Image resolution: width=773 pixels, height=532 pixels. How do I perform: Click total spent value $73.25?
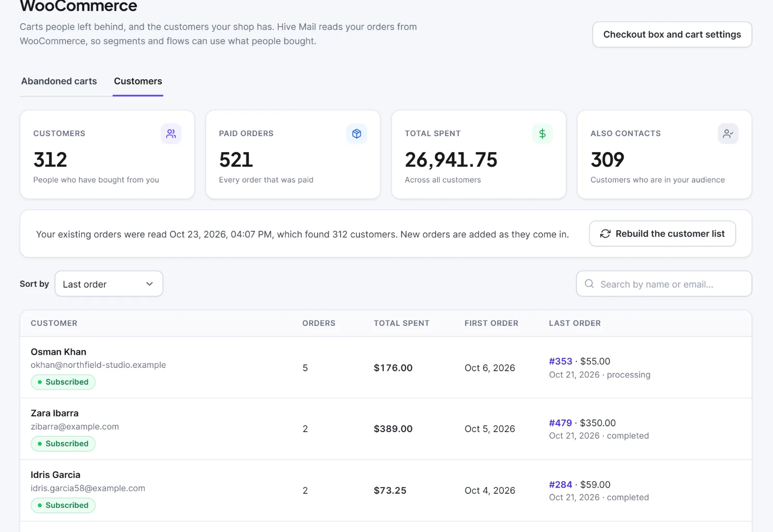point(390,490)
